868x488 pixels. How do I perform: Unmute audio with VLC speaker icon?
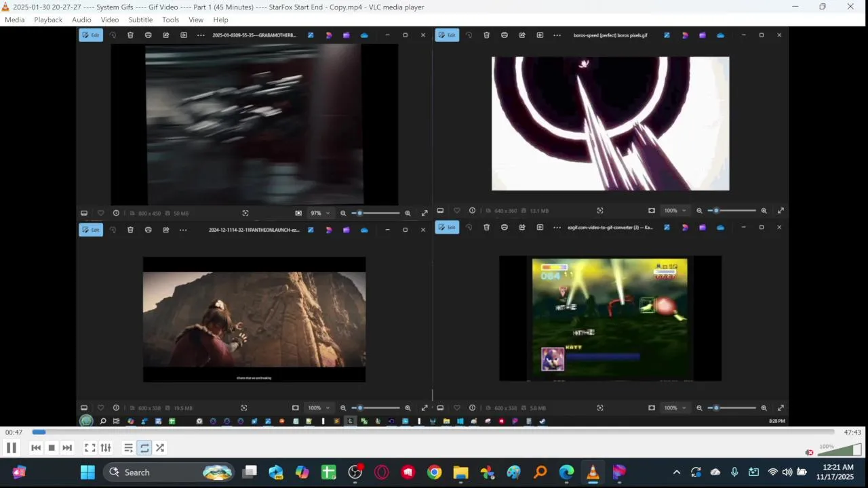[809, 452]
